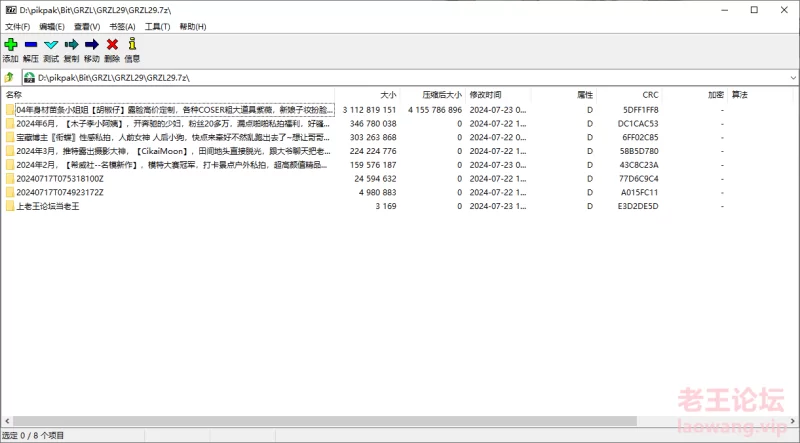Screen dimensions: 800x443
Task: Click the Test (测试) checkmark icon
Action: (51, 44)
